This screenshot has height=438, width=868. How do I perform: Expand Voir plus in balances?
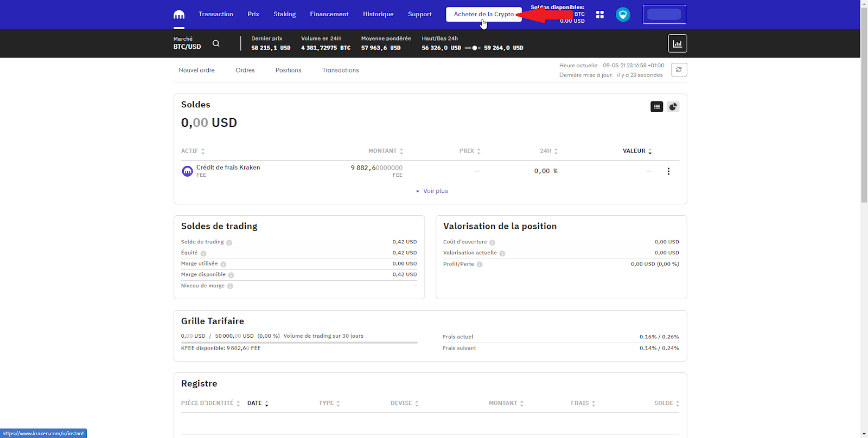(x=432, y=191)
